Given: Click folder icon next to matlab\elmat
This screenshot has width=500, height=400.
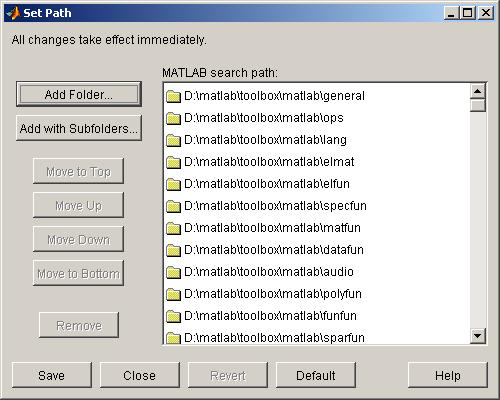Looking at the screenshot, I should pyautogui.click(x=173, y=162).
